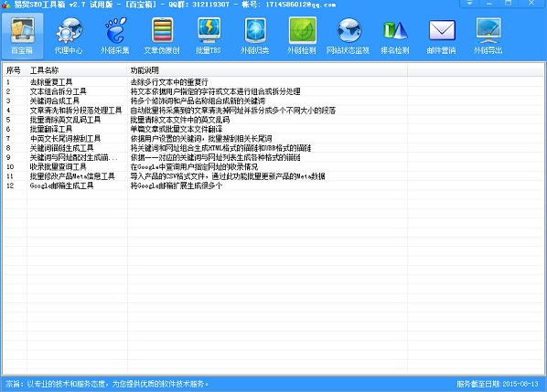This screenshot has width=547, height=392.
Task: Minimize the 易贸SEO工具箱 window
Action: (488, 3)
